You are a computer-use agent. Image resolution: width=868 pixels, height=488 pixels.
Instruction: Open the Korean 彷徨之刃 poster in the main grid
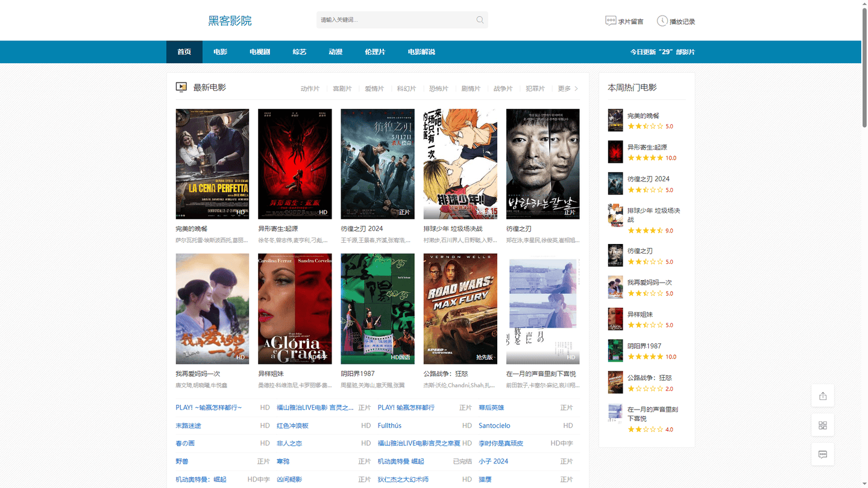click(543, 164)
